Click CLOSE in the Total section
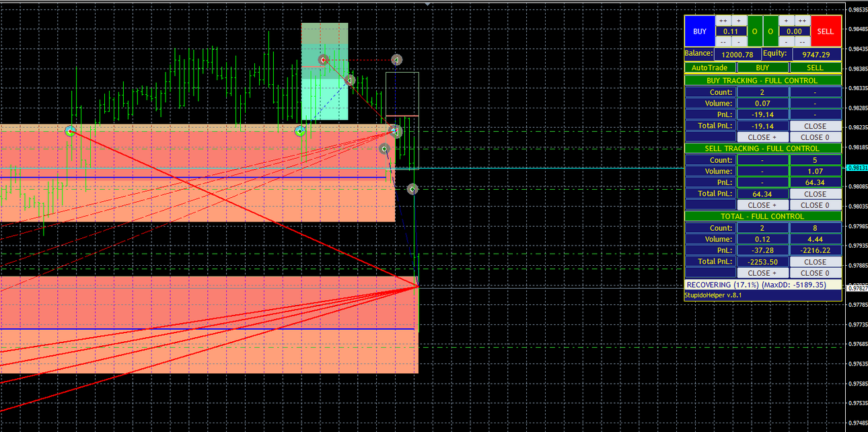This screenshot has height=432, width=868. click(816, 262)
